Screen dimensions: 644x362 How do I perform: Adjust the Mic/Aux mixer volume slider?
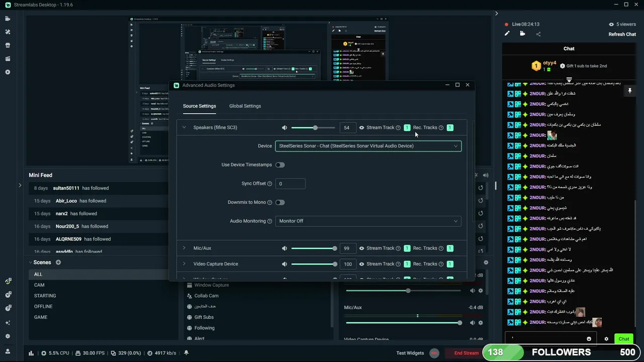point(404,323)
